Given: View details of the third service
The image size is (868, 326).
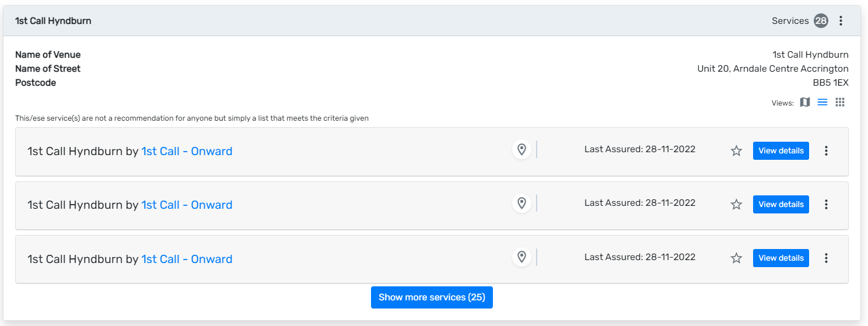Looking at the screenshot, I should [x=781, y=258].
